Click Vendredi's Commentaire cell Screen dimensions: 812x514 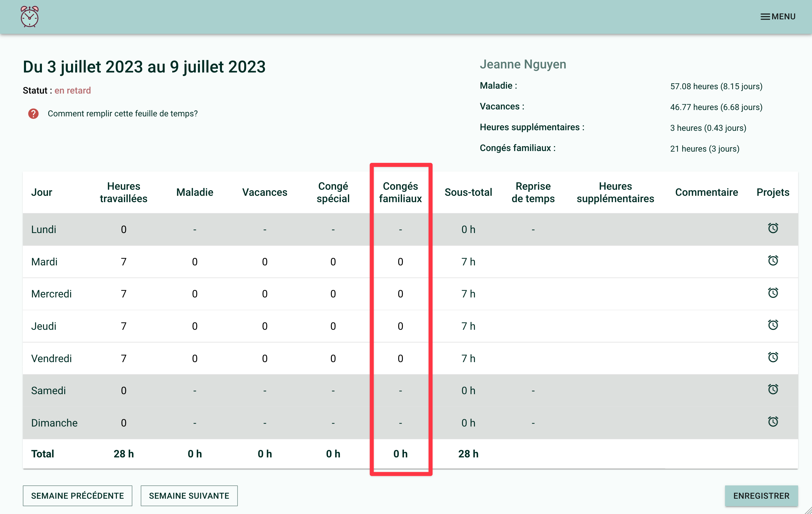(706, 358)
